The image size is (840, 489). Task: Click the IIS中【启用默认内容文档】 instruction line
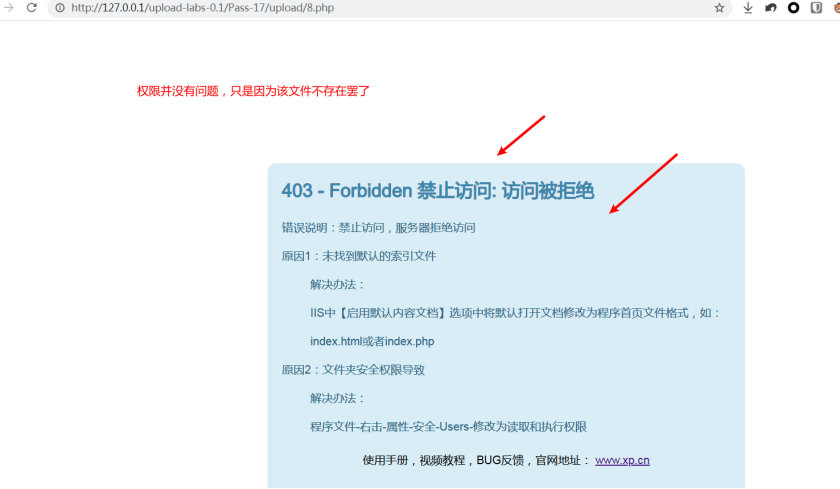[x=515, y=313]
